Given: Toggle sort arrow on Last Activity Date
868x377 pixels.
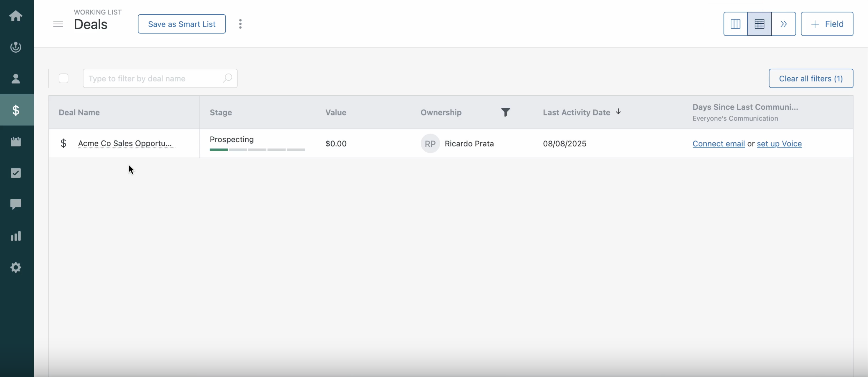Looking at the screenshot, I should [618, 112].
